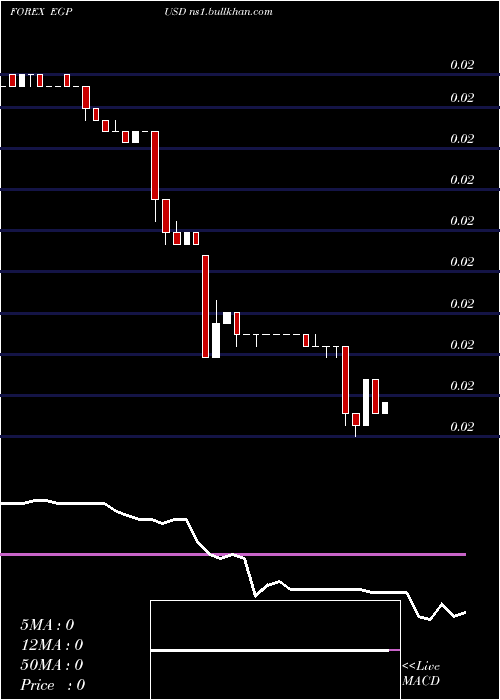Select the "5MA : 0" readout

coord(47,625)
